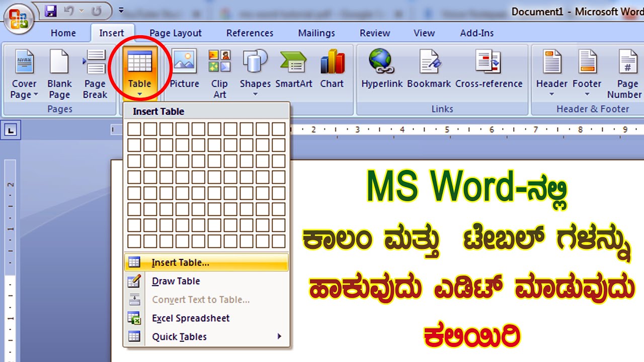
Task: Insert a Page Break
Action: click(95, 73)
